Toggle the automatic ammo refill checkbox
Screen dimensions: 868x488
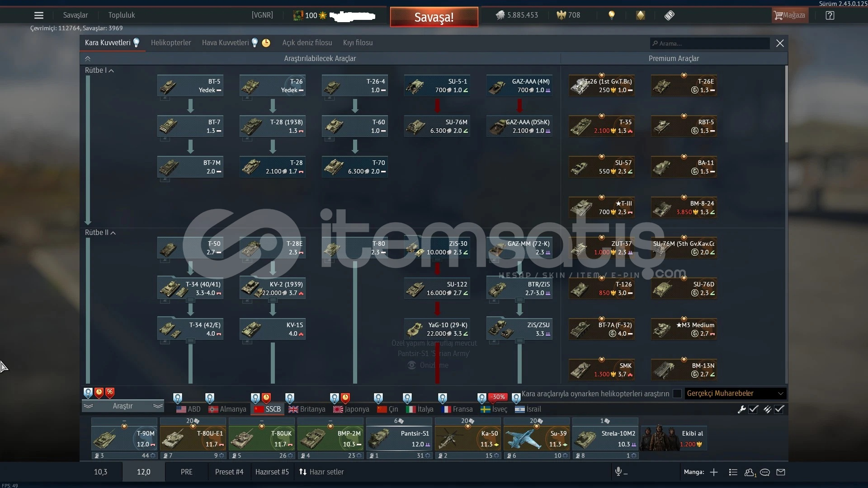779,409
